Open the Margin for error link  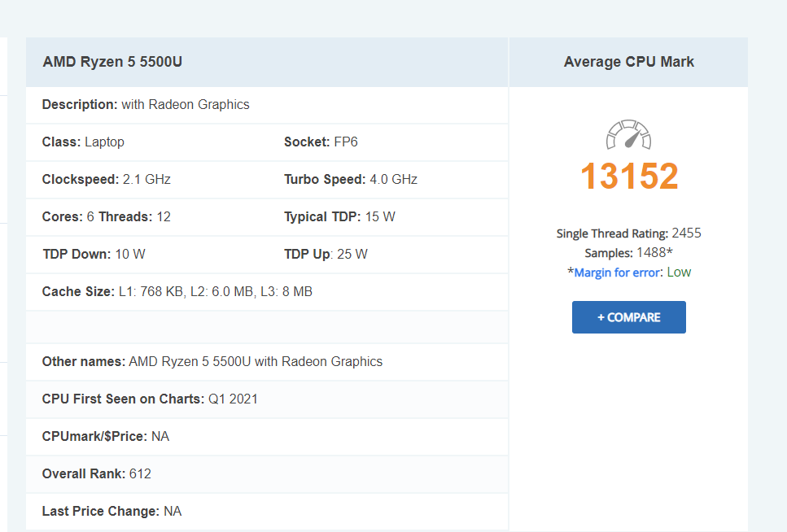617,273
